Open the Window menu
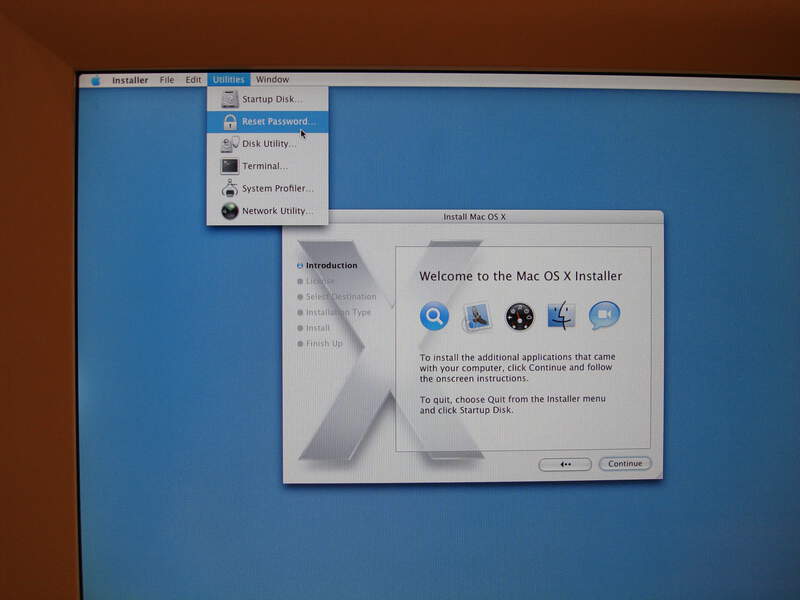This screenshot has width=800, height=600. tap(272, 80)
